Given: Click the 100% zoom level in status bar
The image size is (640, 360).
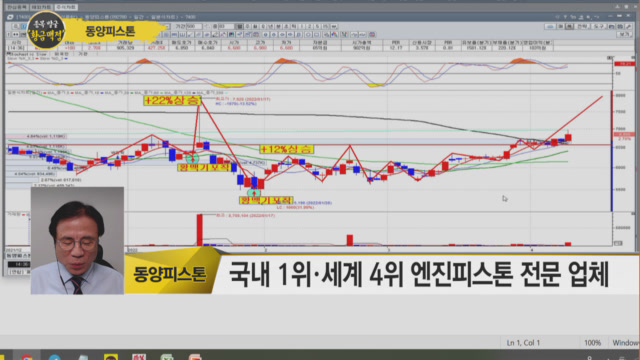Looking at the screenshot, I should [592, 343].
